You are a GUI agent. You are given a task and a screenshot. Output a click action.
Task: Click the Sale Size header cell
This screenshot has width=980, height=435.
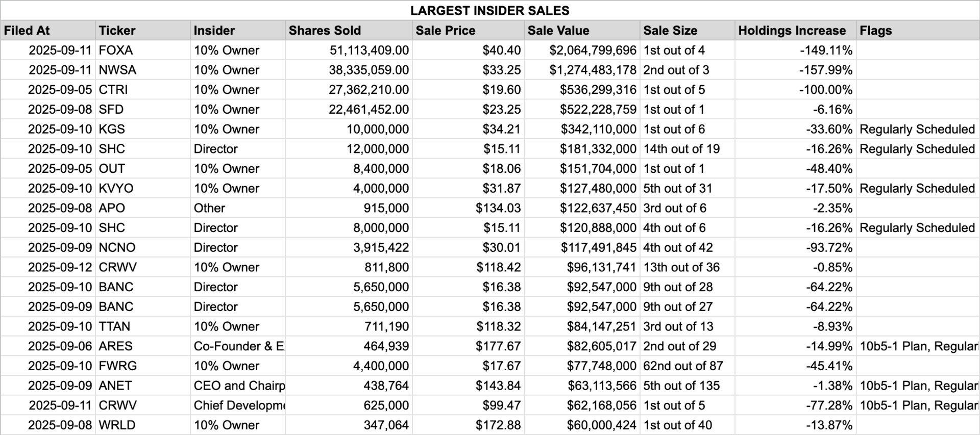(688, 31)
